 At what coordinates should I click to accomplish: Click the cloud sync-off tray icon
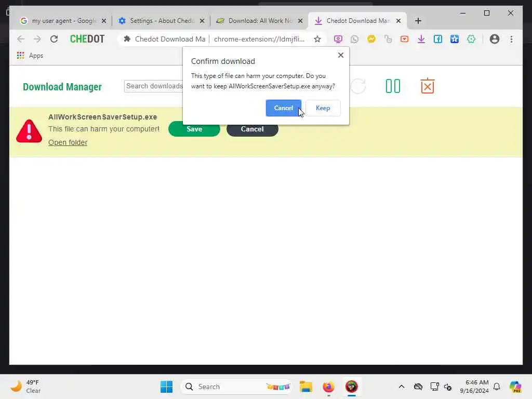click(418, 387)
